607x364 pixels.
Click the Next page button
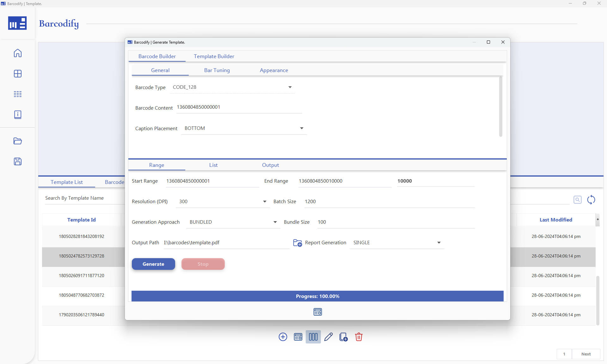[586, 354]
